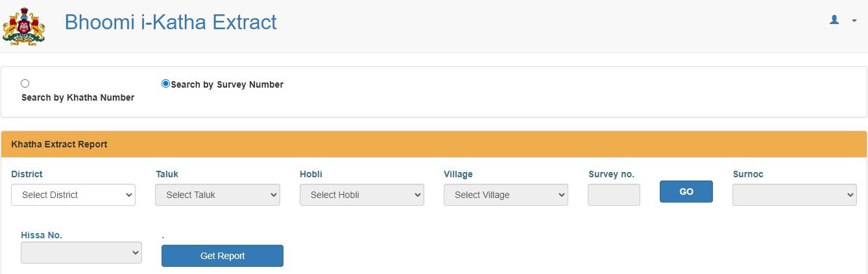Open the Select District dropdown
868x274 pixels.
[73, 195]
